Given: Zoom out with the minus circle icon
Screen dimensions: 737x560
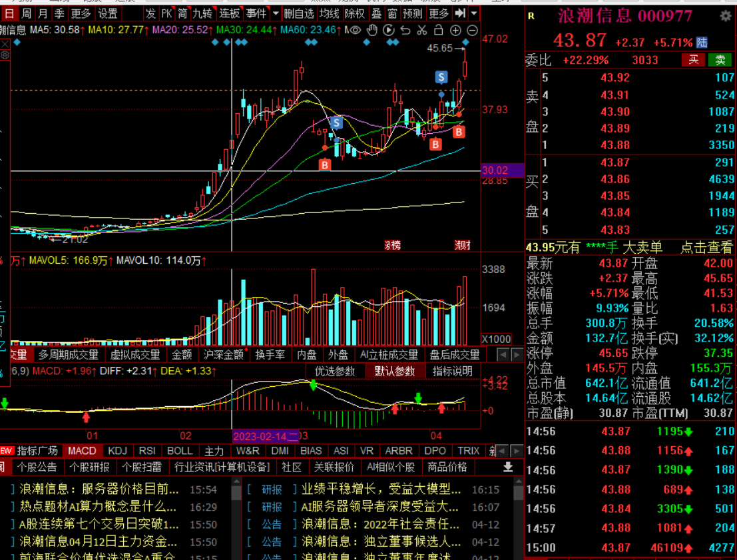Looking at the screenshot, I should click(x=472, y=30).
